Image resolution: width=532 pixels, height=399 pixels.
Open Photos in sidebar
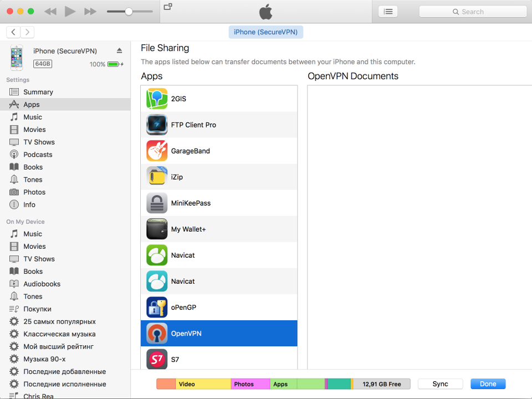(65, 192)
